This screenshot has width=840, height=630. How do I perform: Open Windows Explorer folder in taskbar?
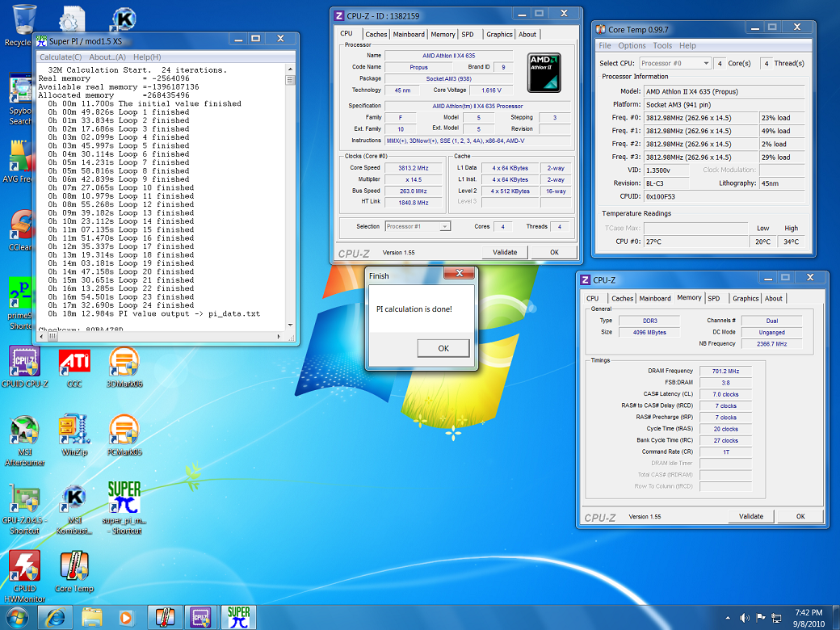coord(91,618)
